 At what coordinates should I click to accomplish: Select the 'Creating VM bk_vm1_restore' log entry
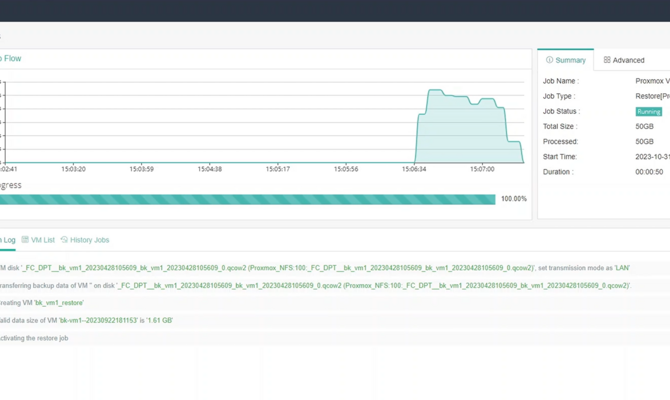click(42, 303)
